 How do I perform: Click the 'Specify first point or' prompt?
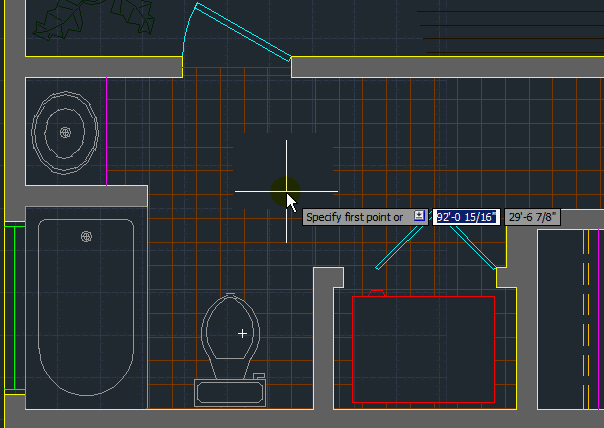point(355,217)
